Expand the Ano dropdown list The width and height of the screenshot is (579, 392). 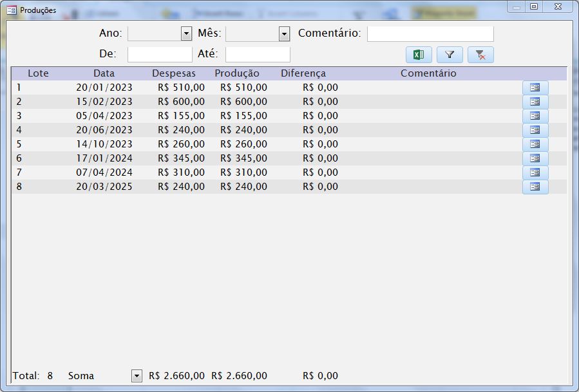coord(186,34)
